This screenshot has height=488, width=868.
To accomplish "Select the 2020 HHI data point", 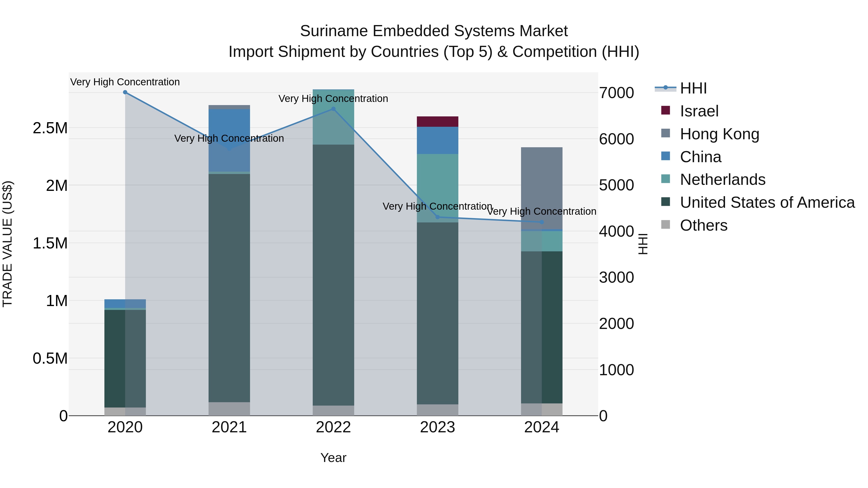I will click(125, 92).
